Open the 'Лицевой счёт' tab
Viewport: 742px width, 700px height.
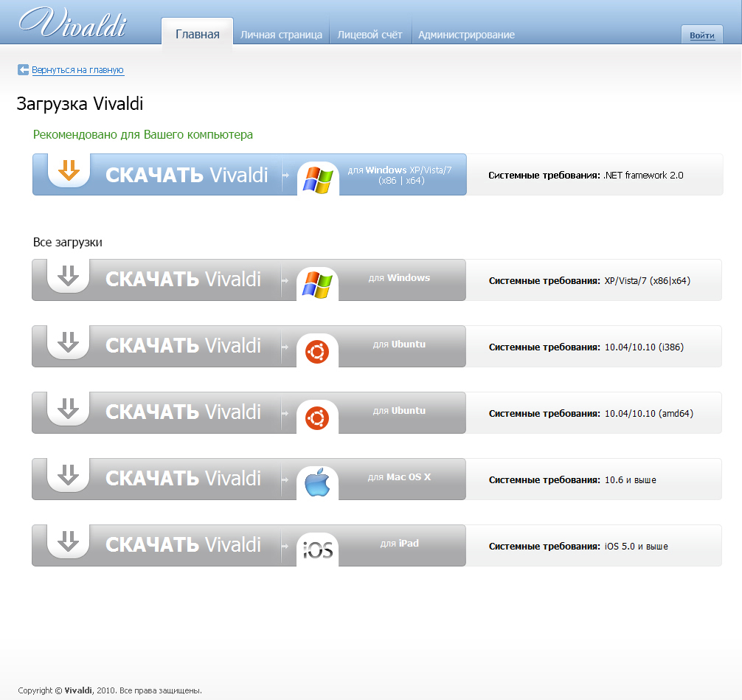pyautogui.click(x=370, y=35)
